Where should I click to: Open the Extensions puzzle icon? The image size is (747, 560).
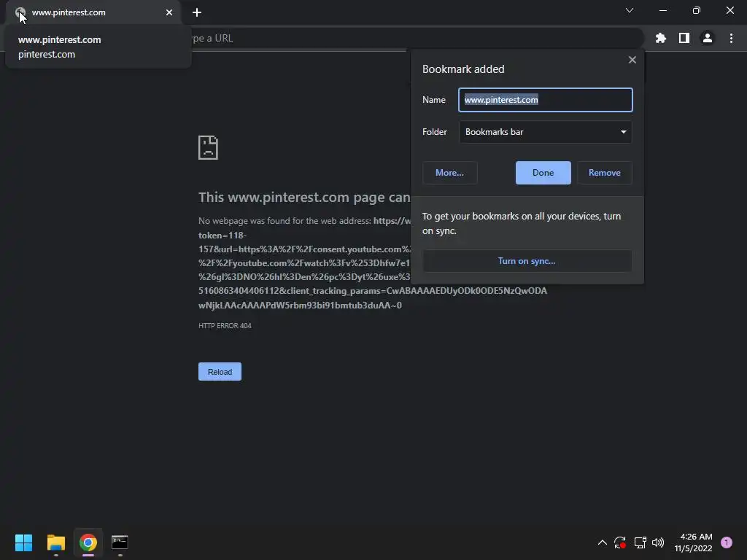click(x=660, y=38)
